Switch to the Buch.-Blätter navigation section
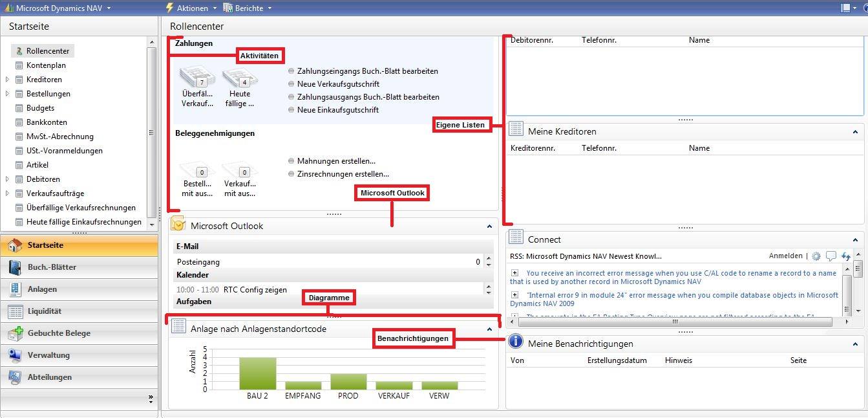The height and width of the screenshot is (418, 868). 79,267
